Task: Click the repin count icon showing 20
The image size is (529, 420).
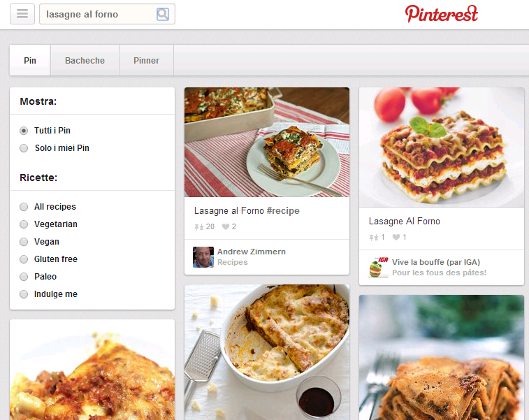Action: (198, 226)
